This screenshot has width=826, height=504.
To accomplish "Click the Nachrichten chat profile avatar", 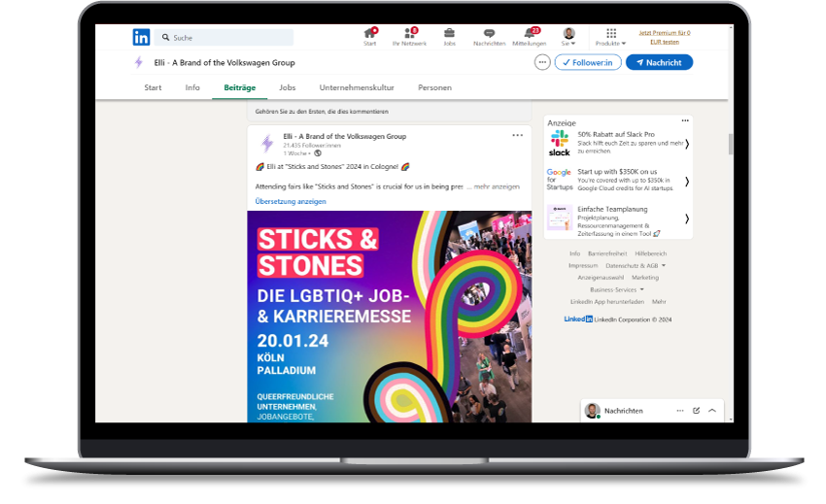I will click(593, 410).
